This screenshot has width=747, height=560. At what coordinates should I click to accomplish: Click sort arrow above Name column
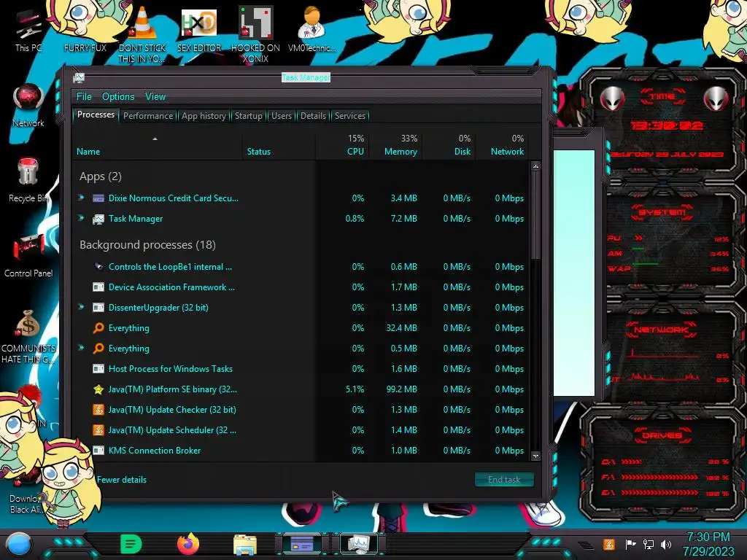(155, 139)
